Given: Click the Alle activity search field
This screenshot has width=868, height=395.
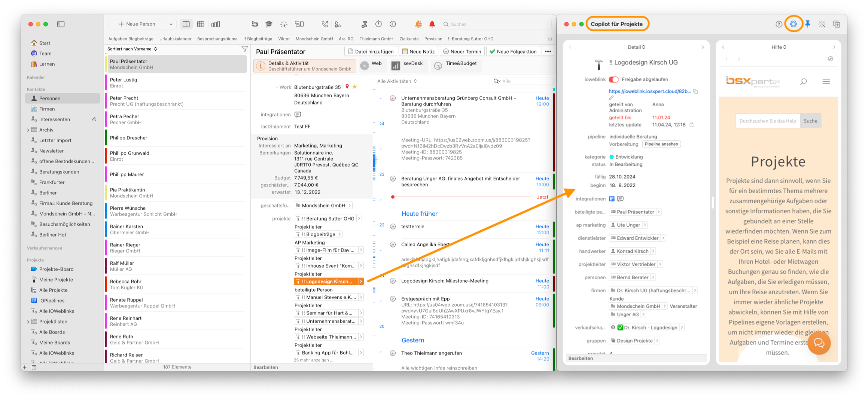Looking at the screenshot, I should click(522, 81).
